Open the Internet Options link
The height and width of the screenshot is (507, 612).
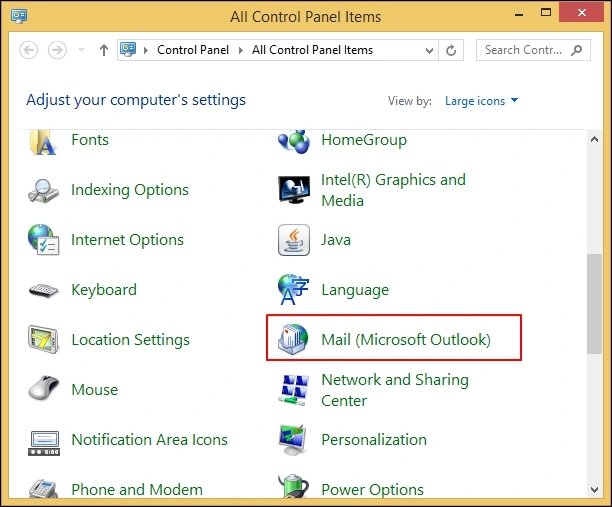coord(127,240)
